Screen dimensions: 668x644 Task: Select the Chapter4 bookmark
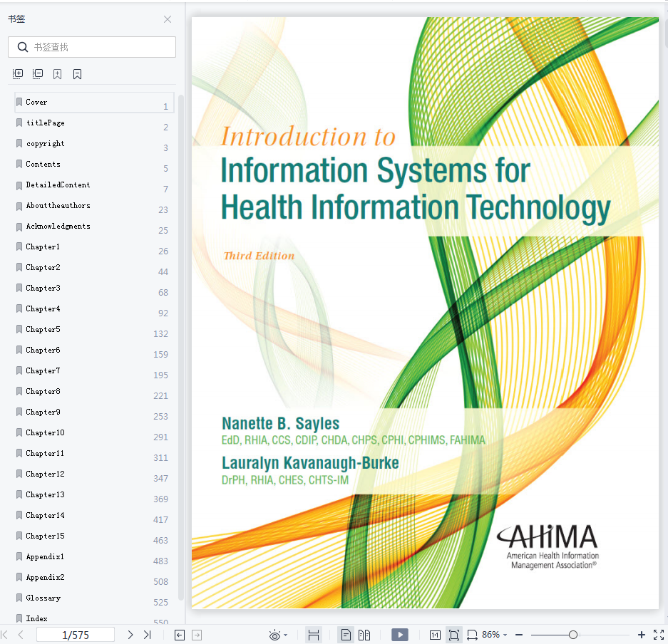click(94, 308)
